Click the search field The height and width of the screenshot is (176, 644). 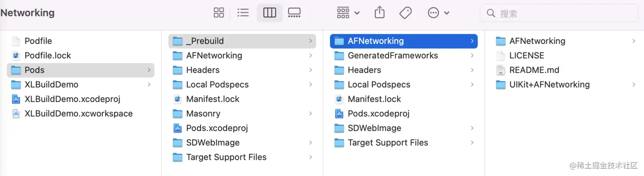pos(559,13)
